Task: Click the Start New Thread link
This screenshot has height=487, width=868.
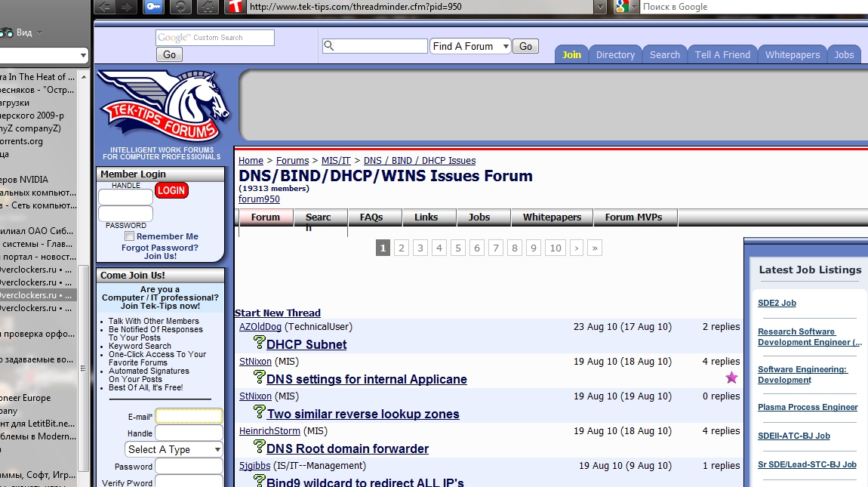Action: 277,313
